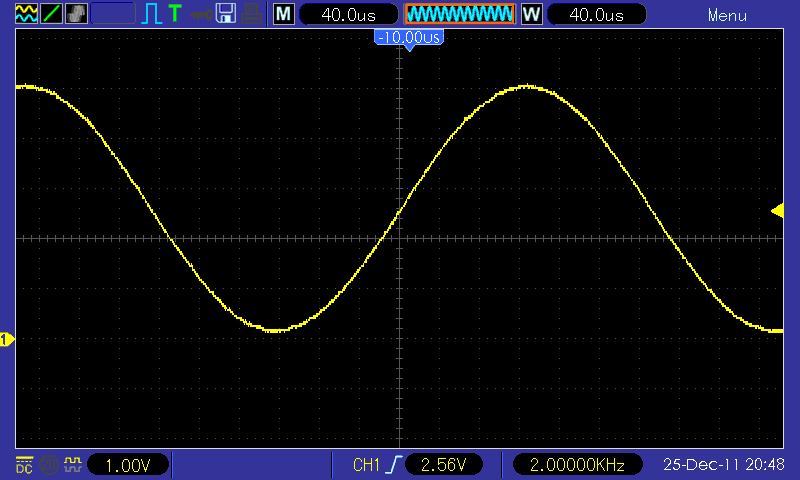800x480 pixels.
Task: Open the 1.00V vertical scale readout
Action: [128, 465]
